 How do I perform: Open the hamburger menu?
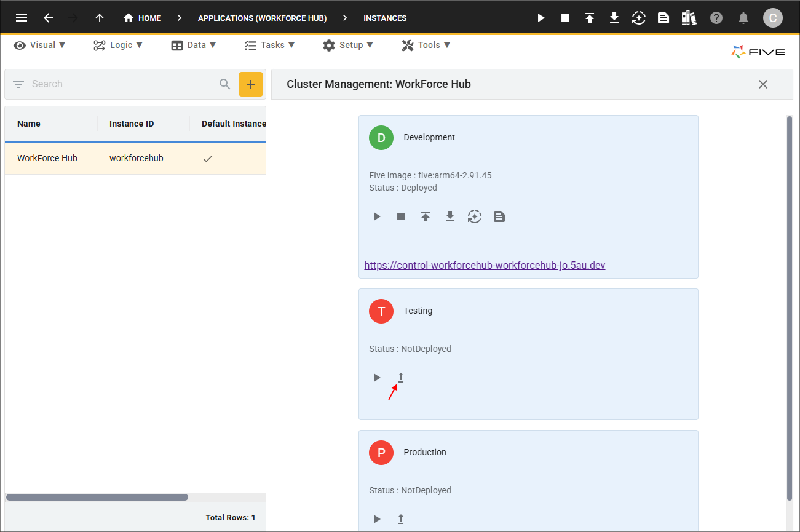[x=22, y=18]
